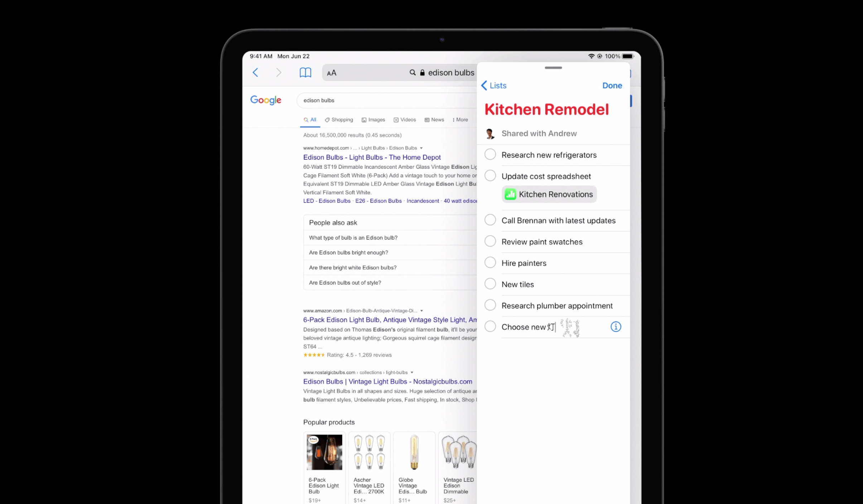Open the Kitchen Renovations attachment chip
Viewport: 863px width, 504px height.
(549, 194)
